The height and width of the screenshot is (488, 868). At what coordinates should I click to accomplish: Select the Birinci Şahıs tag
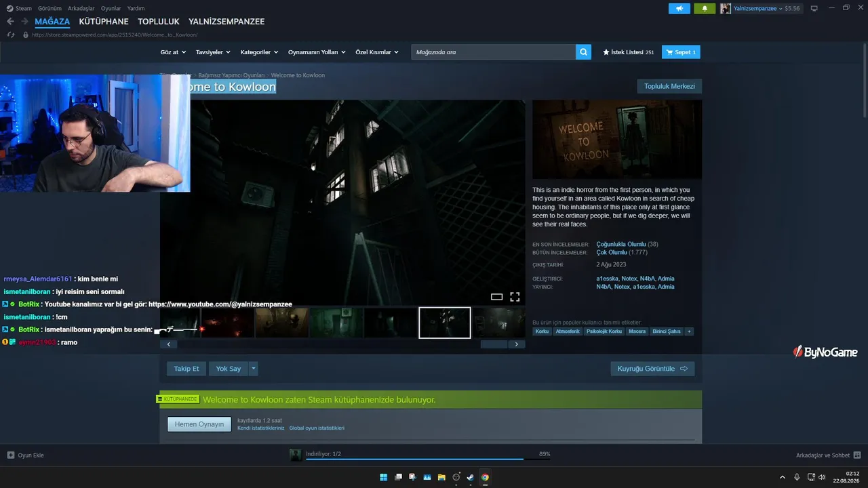[667, 331]
